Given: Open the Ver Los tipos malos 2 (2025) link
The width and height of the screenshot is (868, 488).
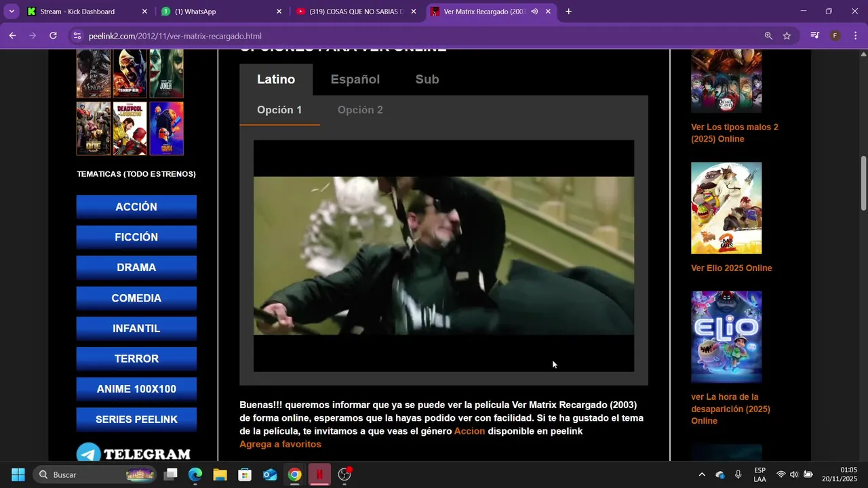Looking at the screenshot, I should tap(734, 133).
